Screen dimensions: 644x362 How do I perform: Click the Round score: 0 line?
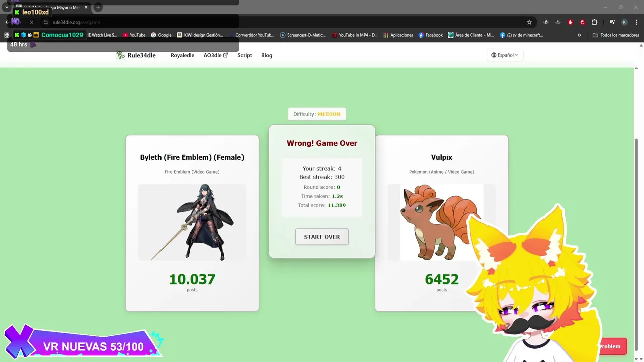pos(322,187)
